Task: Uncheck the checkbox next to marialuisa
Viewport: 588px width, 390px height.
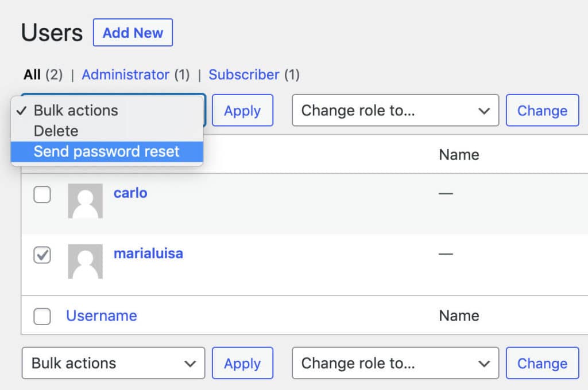Action: pos(42,255)
